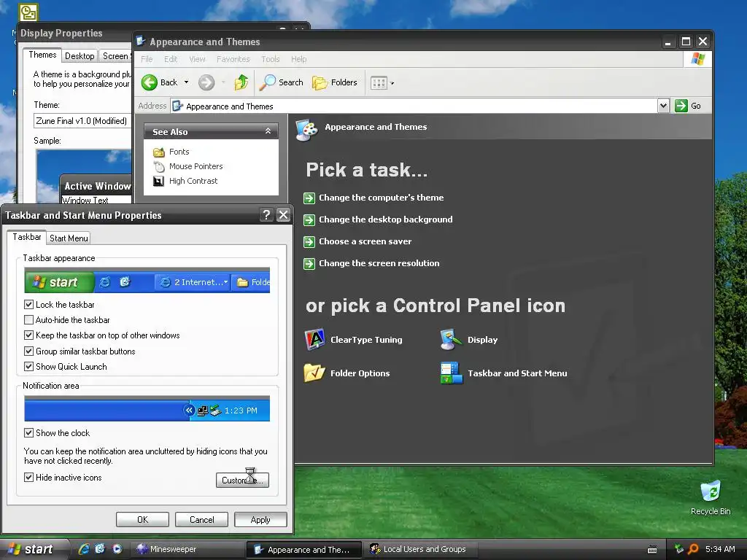Click the orange magnifier tray icon

pyautogui.click(x=693, y=549)
